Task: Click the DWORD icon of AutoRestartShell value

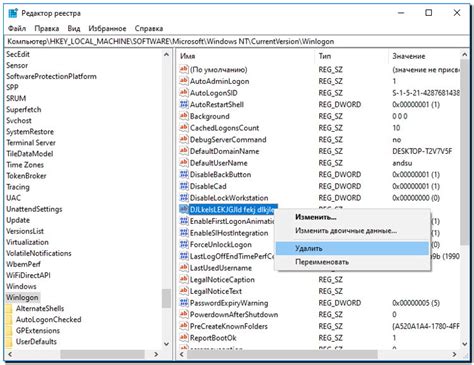Action: click(184, 104)
